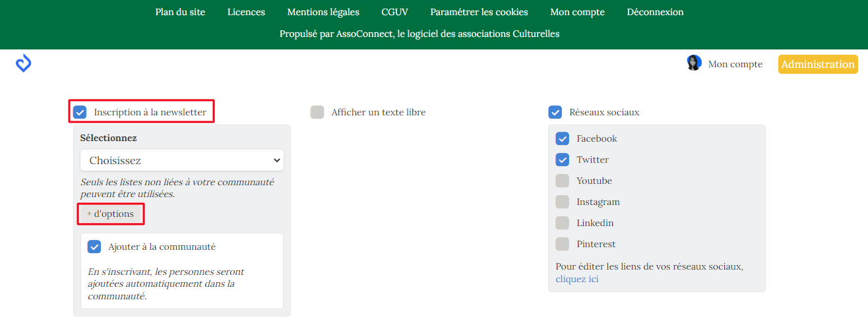Open the Choisissez list dropdown
Viewport: 868px width, 325px height.
tap(182, 160)
